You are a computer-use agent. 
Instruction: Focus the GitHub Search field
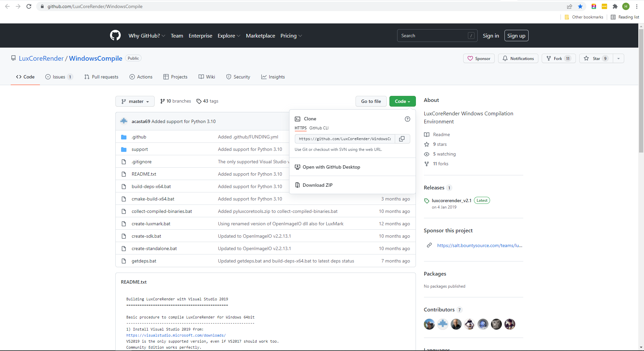coord(433,36)
